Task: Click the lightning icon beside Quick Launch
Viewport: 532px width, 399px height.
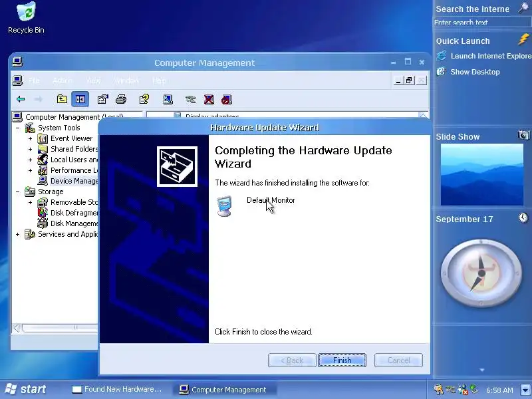Action: tap(523, 40)
